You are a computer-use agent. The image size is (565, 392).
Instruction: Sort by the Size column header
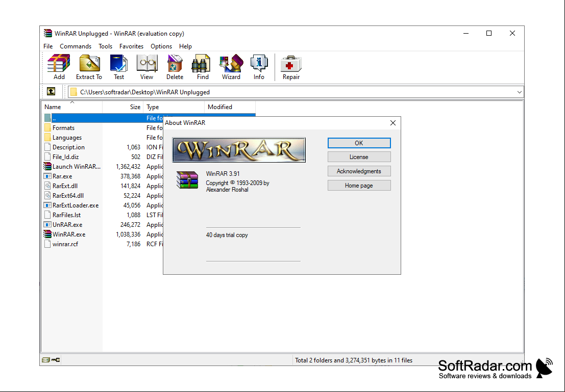click(x=123, y=107)
